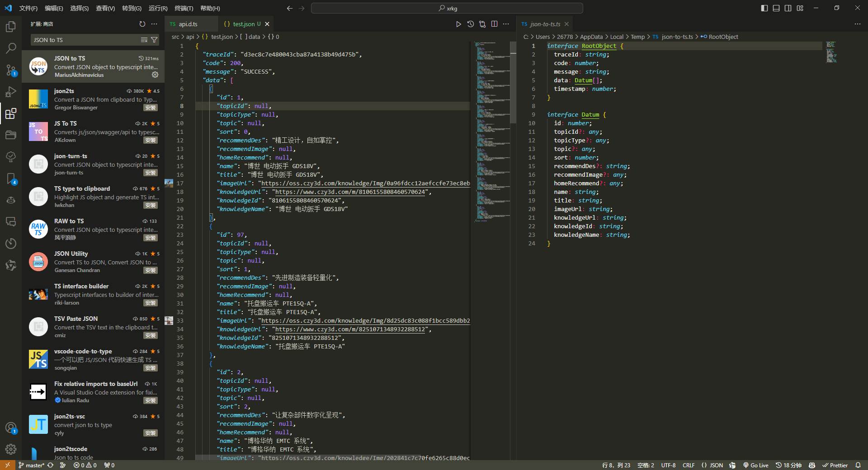Image resolution: width=868 pixels, height=470 pixels.
Task: Open the notifications bell in status bar
Action: tap(858, 465)
